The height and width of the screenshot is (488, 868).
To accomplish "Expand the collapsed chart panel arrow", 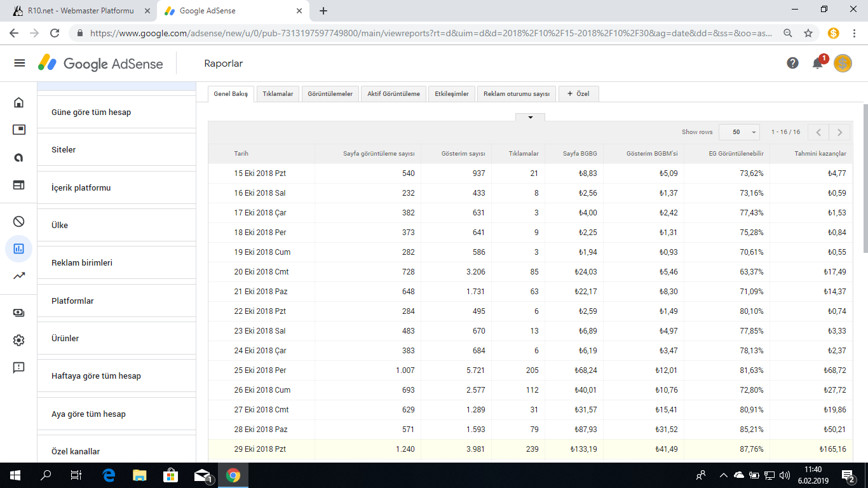I will (531, 117).
